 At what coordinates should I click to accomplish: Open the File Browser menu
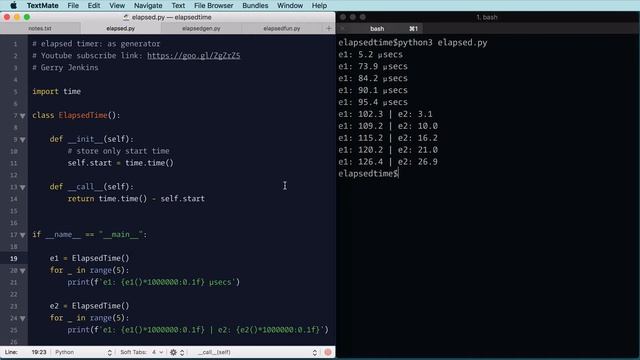(x=213, y=5)
